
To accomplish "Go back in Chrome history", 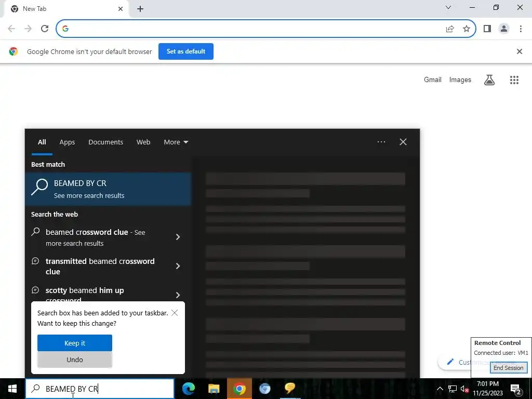I will click(x=11, y=29).
